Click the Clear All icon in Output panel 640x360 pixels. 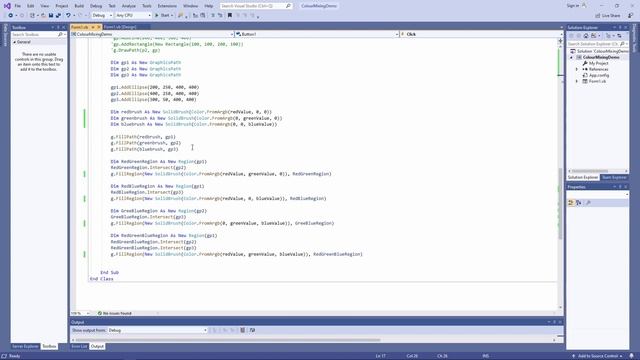point(242,330)
